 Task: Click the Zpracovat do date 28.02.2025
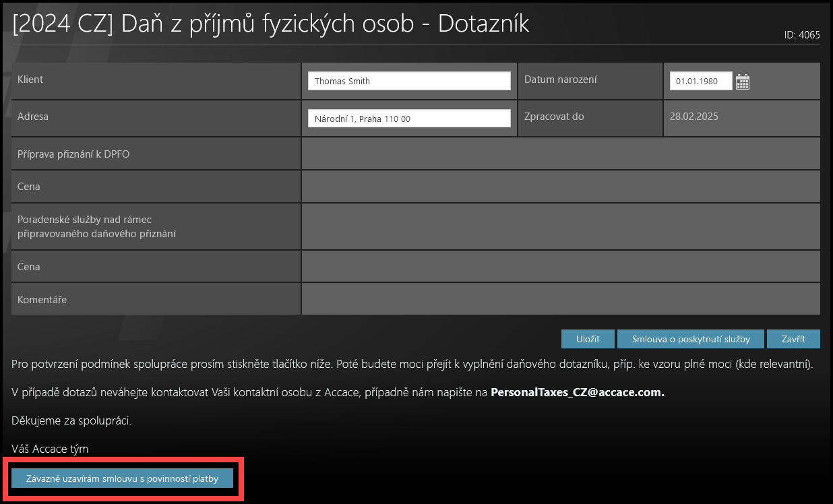(x=693, y=117)
